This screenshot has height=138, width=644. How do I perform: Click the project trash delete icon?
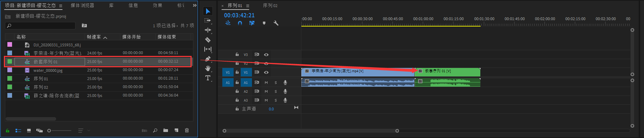187,131
